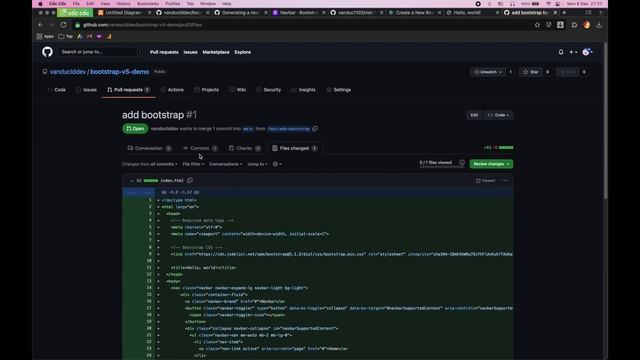The image size is (640, 360).
Task: Open the Conversation pull request tab
Action: point(149,148)
